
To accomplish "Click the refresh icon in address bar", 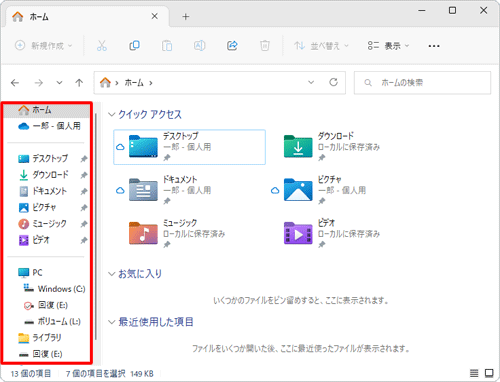I will pyautogui.click(x=333, y=82).
